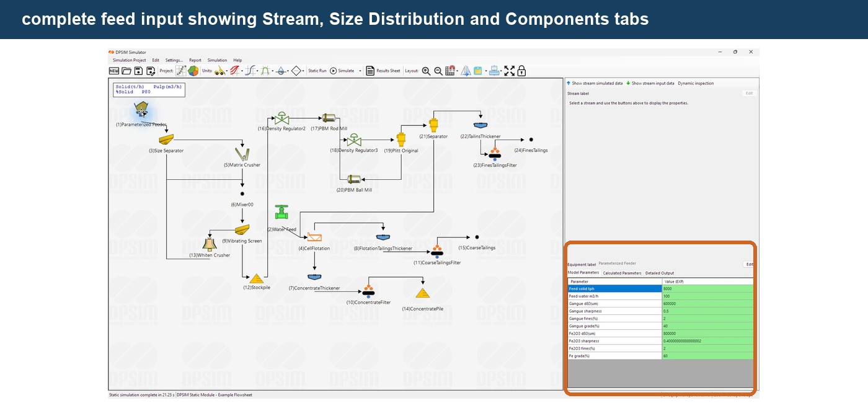Click Show stream input data
868x403 pixels.
(x=650, y=83)
